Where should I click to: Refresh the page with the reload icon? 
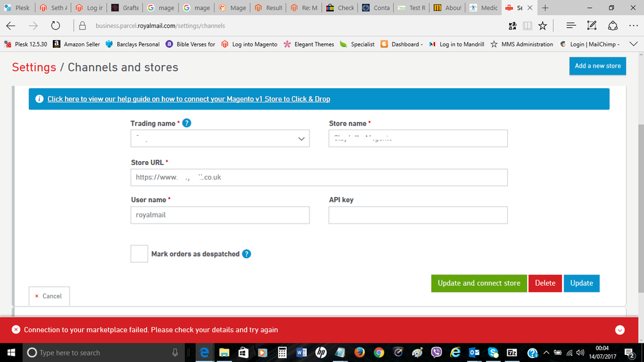pyautogui.click(x=55, y=26)
